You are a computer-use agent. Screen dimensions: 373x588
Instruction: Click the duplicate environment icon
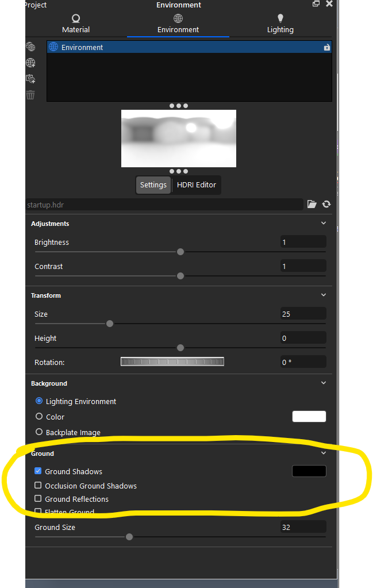point(30,79)
